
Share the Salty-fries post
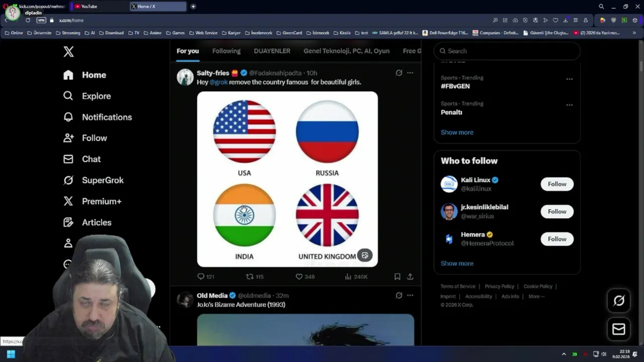410,277
